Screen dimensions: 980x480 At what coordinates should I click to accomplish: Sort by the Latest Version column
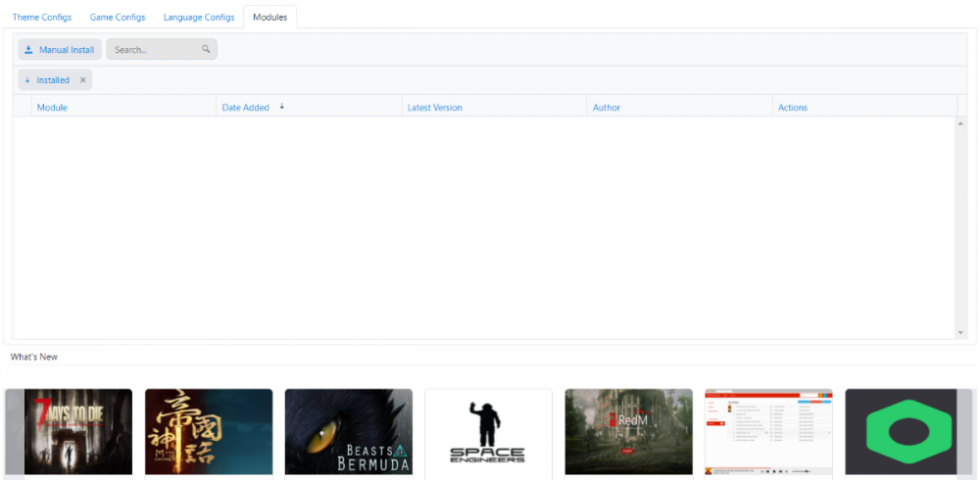coord(434,108)
